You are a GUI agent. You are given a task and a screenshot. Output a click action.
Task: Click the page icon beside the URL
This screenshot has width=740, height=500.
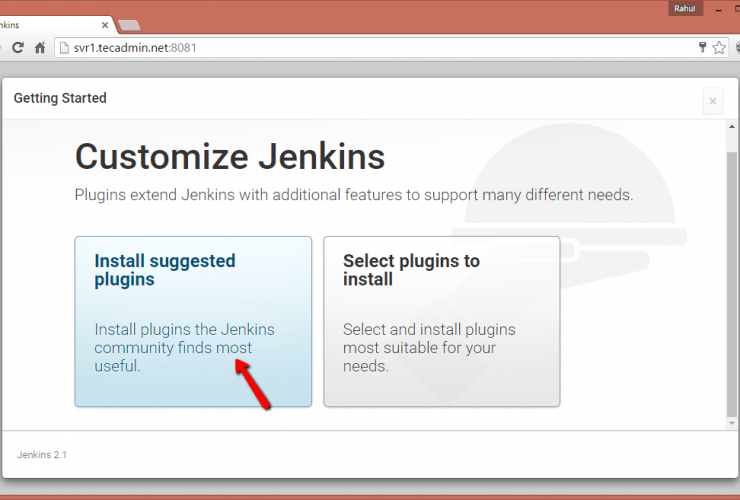[x=65, y=47]
